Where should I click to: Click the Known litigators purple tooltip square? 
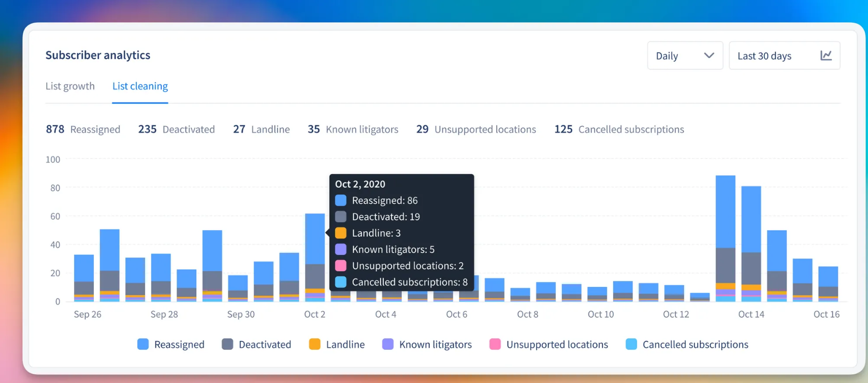click(x=341, y=249)
